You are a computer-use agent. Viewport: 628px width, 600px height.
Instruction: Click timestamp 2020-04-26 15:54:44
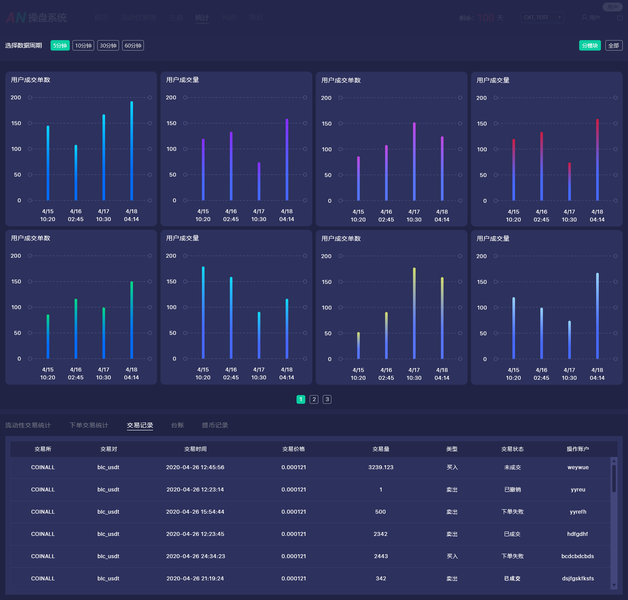pyautogui.click(x=195, y=512)
